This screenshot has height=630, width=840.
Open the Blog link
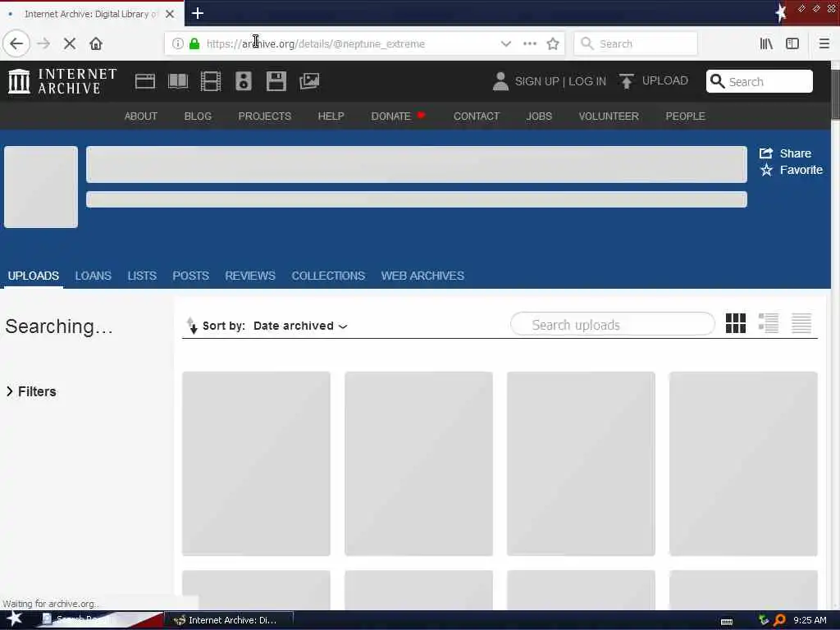(198, 116)
